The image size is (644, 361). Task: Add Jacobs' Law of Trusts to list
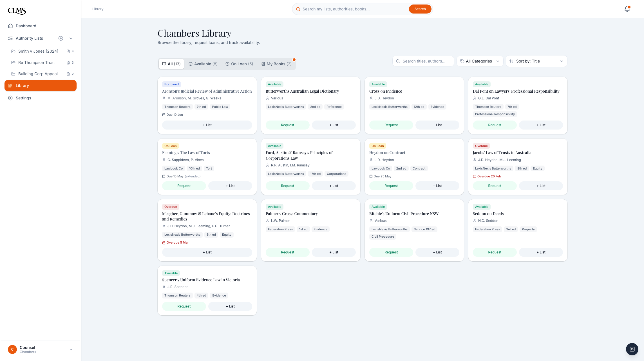pos(541,186)
